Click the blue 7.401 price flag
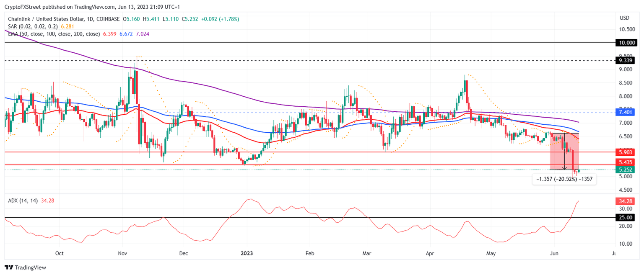The image size is (644, 275). pyautogui.click(x=625, y=113)
